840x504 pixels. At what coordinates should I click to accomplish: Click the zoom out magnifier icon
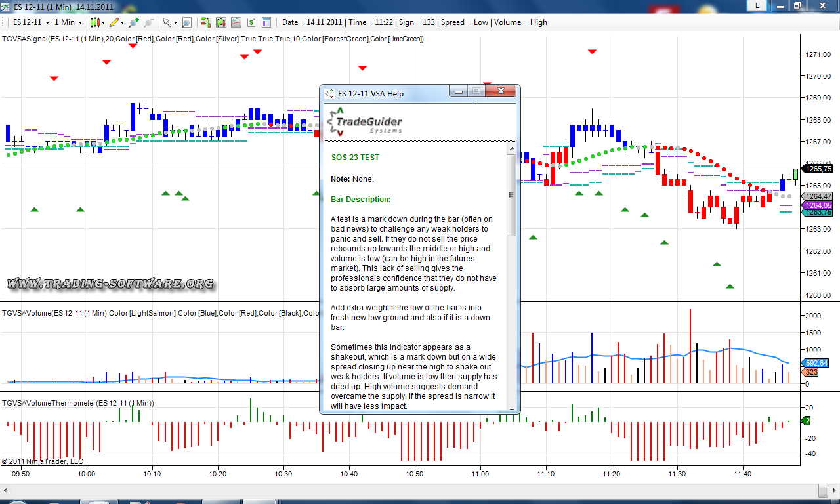click(x=149, y=22)
